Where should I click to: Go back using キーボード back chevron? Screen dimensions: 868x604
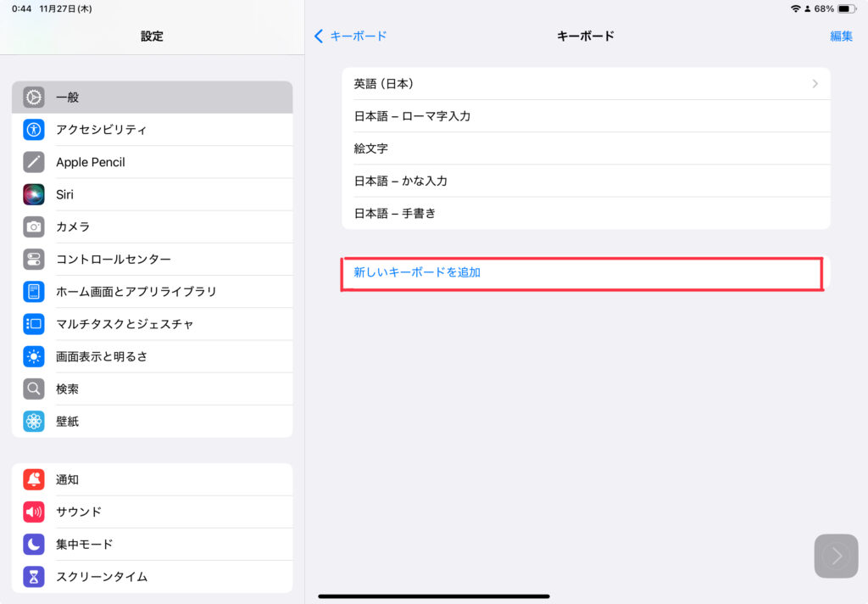(319, 36)
